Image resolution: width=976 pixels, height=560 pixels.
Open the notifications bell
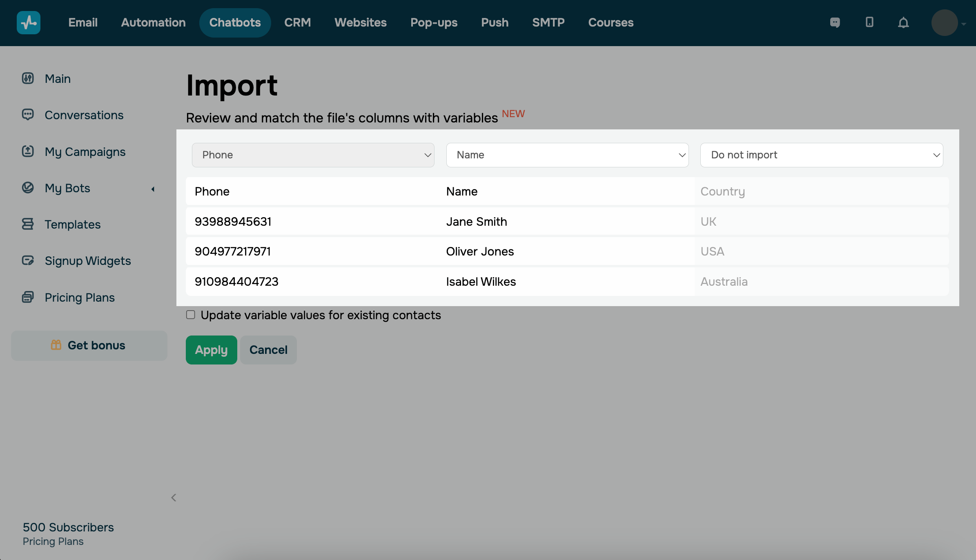(x=903, y=22)
